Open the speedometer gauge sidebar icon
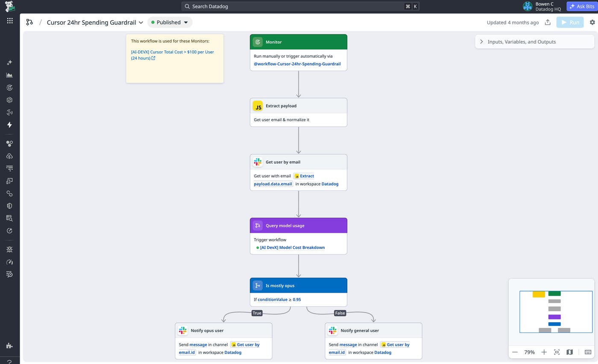The height and width of the screenshot is (364, 598). pos(9,262)
